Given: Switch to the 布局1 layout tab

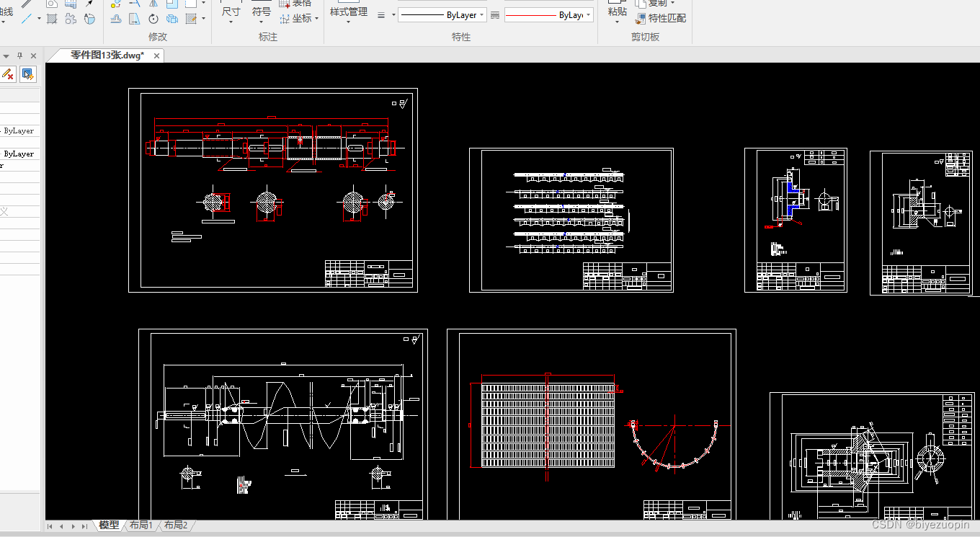Looking at the screenshot, I should [141, 525].
